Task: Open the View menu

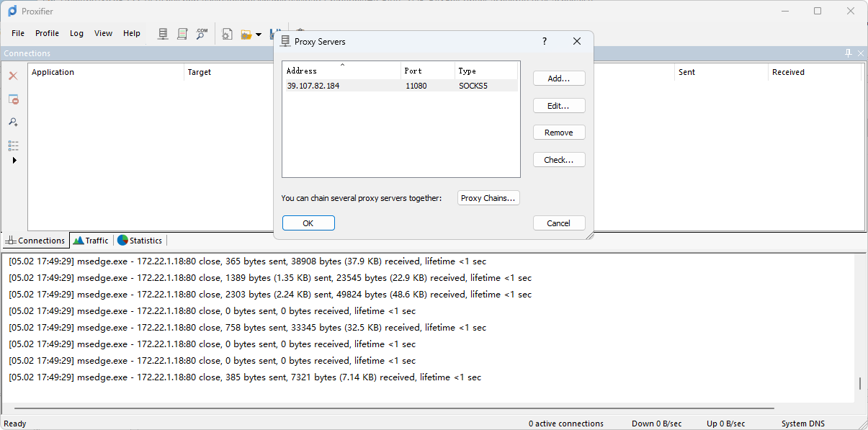Action: pyautogui.click(x=104, y=33)
